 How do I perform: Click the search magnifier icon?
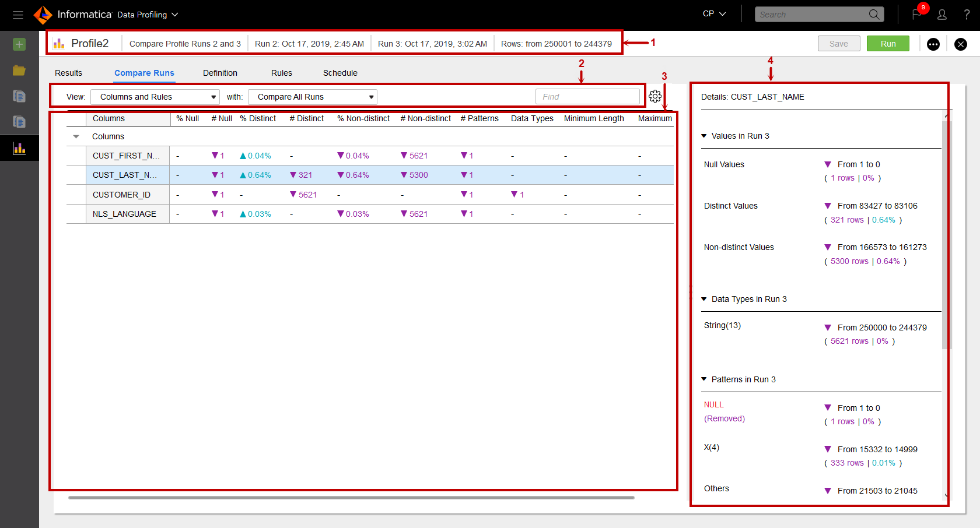pos(874,15)
